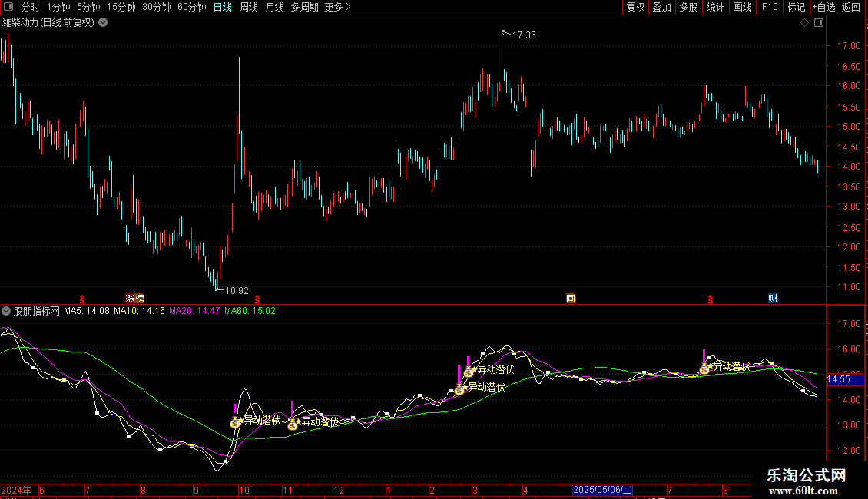Open the 复权 adjustment menu
Screen dimensions: 868x499
(x=635, y=7)
